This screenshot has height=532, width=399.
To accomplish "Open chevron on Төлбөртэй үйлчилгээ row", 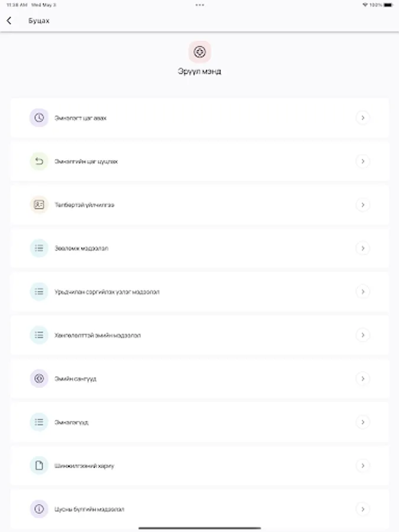I will coord(363,205).
